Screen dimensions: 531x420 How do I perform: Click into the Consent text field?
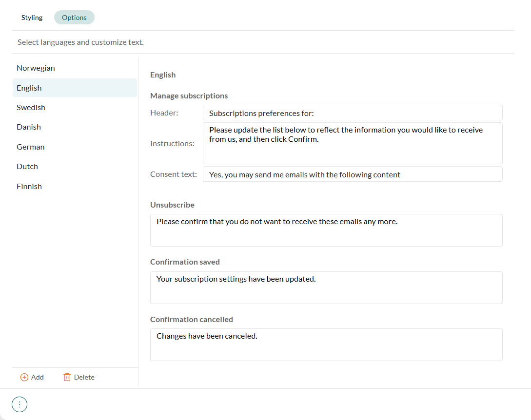[x=353, y=174]
